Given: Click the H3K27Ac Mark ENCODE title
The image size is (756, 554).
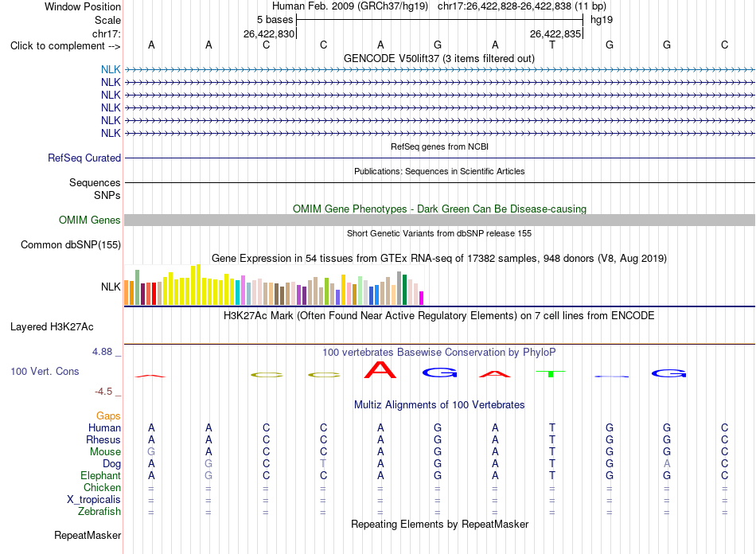Looking at the screenshot, I should click(438, 315).
